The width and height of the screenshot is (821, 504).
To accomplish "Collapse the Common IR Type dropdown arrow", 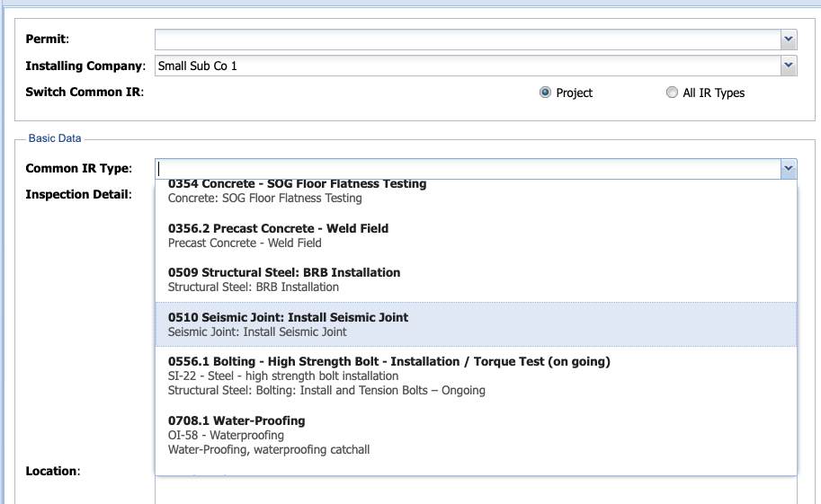I will [789, 169].
